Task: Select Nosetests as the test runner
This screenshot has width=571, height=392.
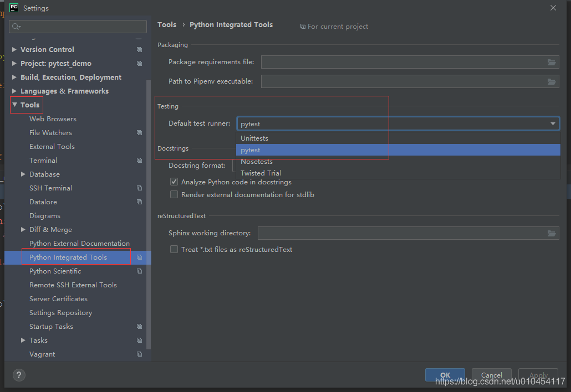Action: [257, 161]
